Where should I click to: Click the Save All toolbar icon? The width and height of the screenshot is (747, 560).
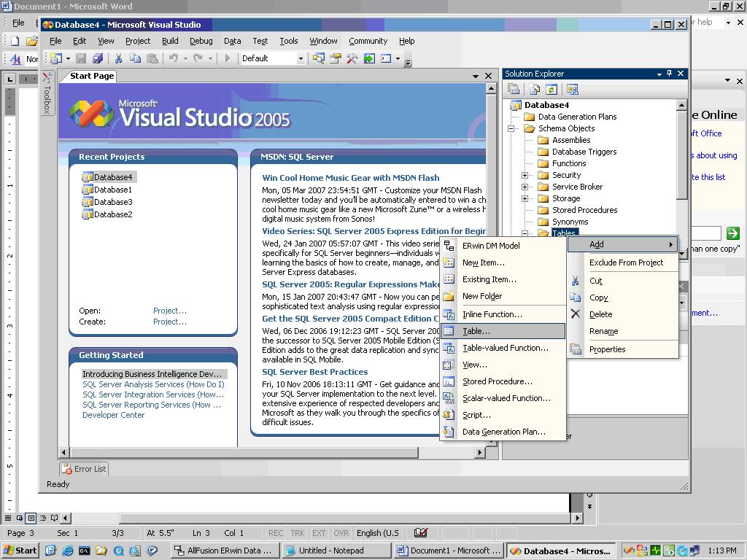(x=98, y=58)
